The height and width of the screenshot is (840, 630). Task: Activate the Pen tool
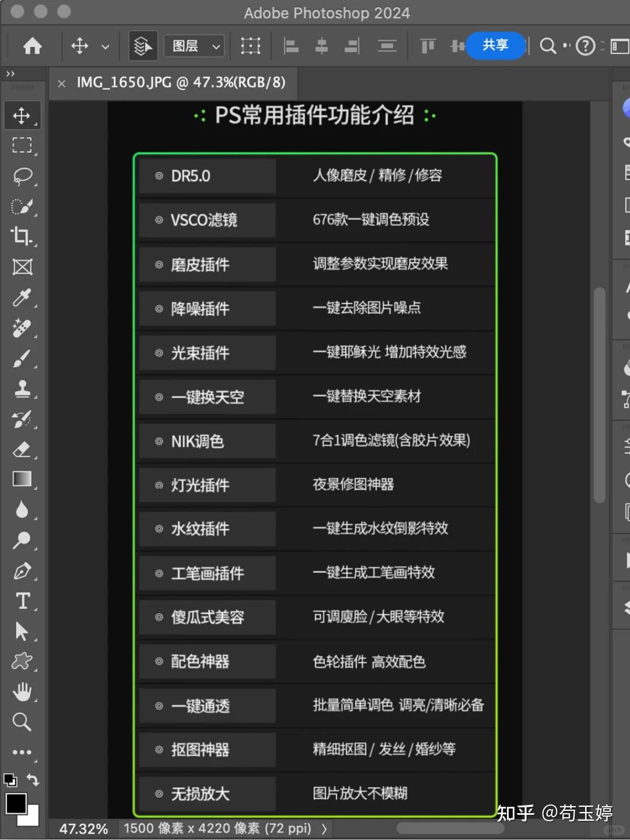point(22,570)
